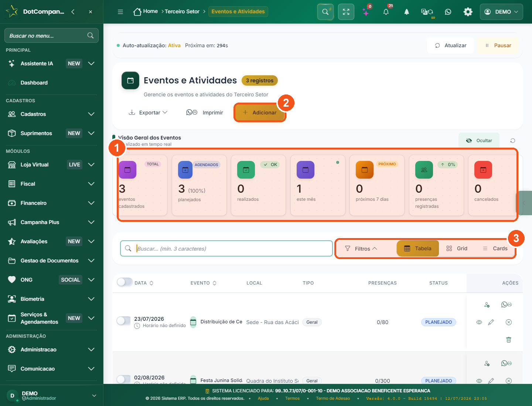Click the solid bell alert icon
The width and height of the screenshot is (532, 406).
coord(407,12)
